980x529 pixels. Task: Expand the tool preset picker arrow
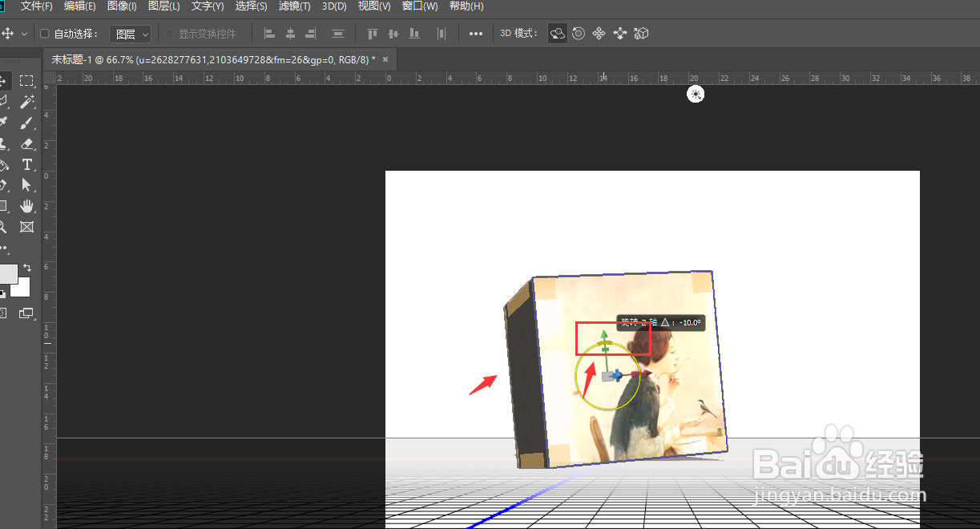click(x=24, y=34)
